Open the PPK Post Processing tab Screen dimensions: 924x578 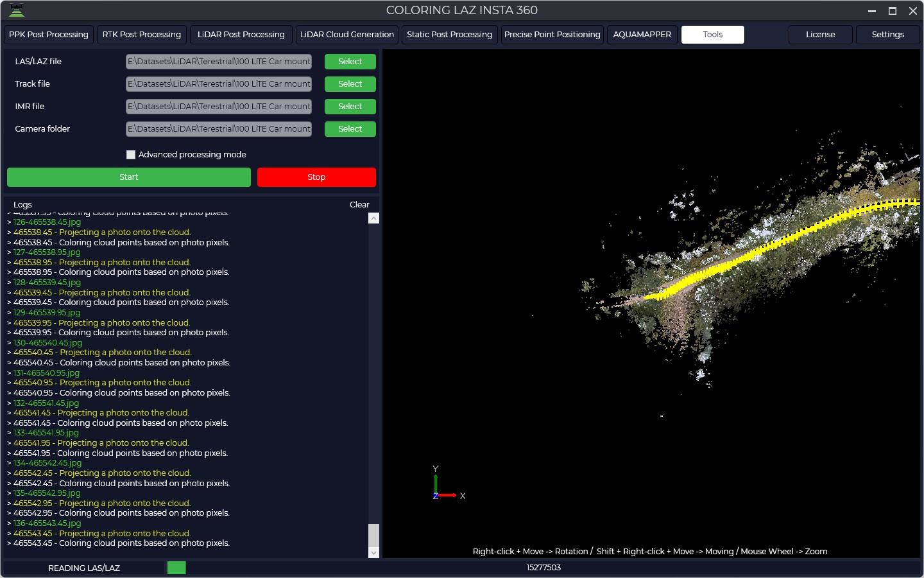pos(49,35)
